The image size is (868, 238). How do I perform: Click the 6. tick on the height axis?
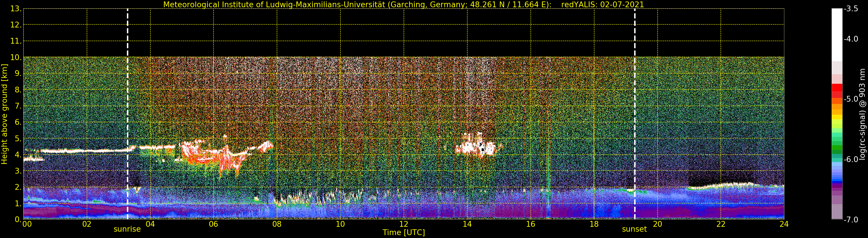[18, 122]
